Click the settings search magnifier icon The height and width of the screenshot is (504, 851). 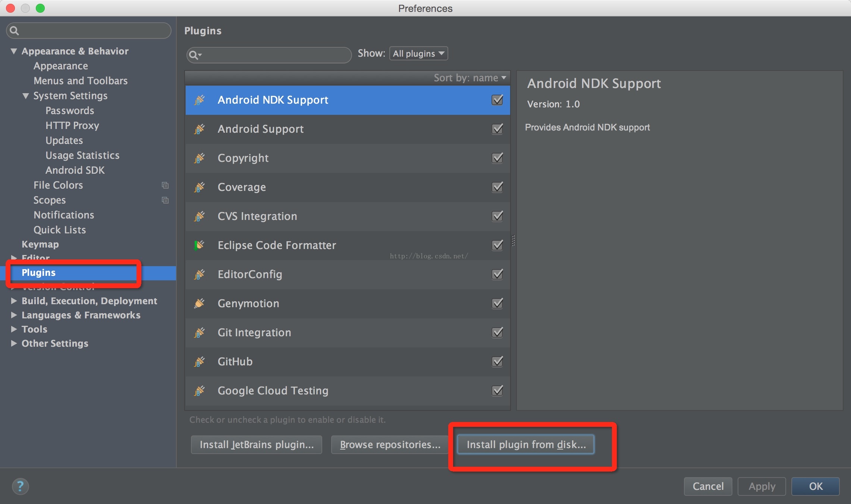coord(14,31)
